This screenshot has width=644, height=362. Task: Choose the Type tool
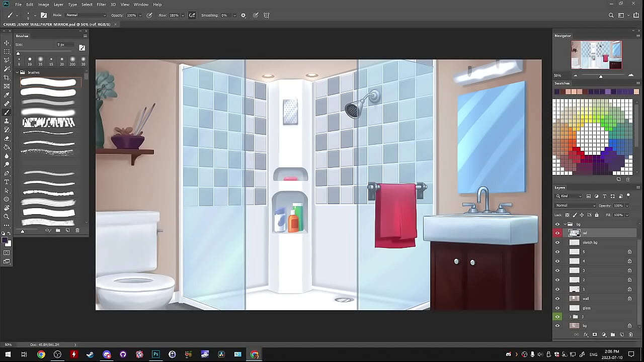click(7, 182)
